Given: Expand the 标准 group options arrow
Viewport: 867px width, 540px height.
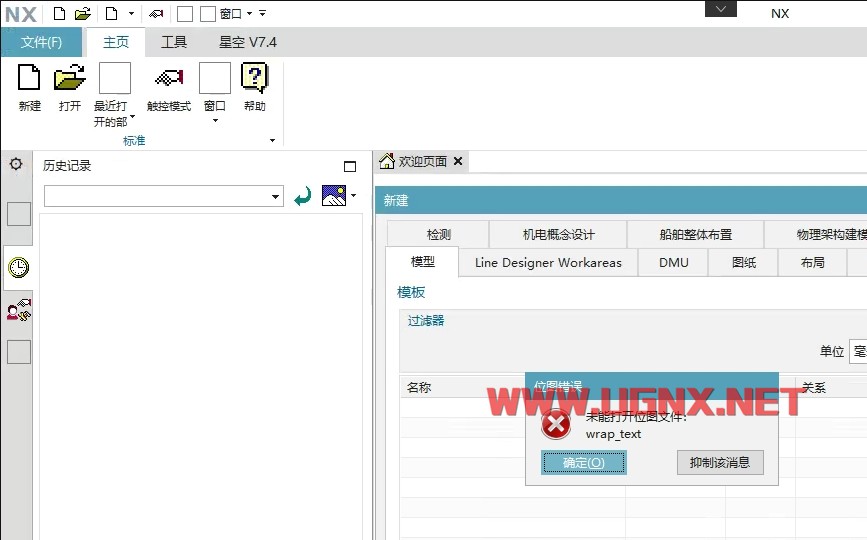Looking at the screenshot, I should tap(272, 140).
